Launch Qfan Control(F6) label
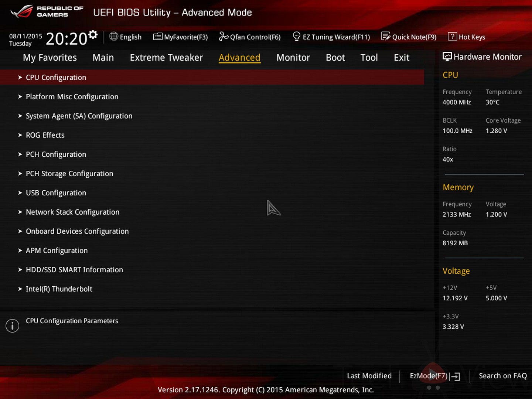532x399 pixels. [255, 37]
